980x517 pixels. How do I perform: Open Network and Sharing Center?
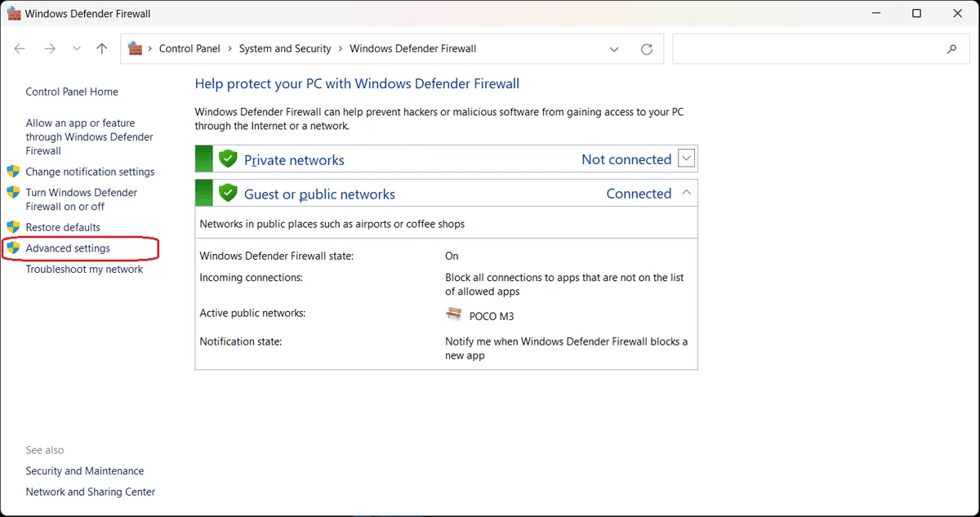90,491
